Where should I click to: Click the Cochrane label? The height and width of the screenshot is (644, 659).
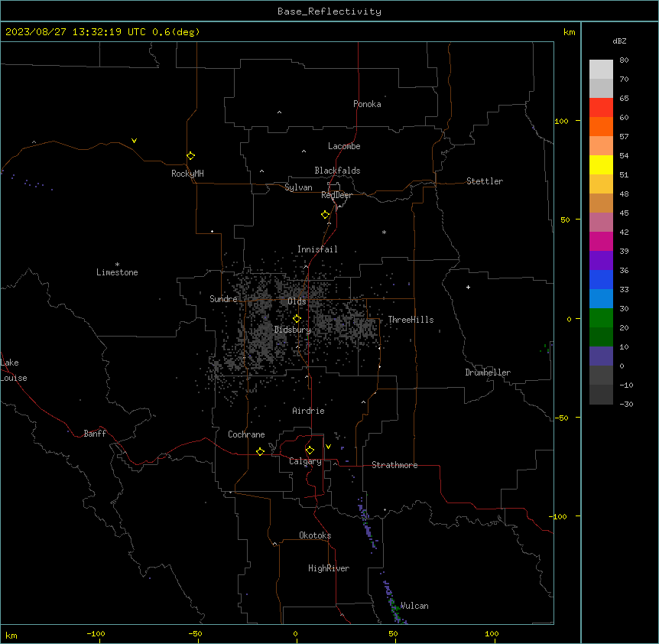[x=246, y=434]
